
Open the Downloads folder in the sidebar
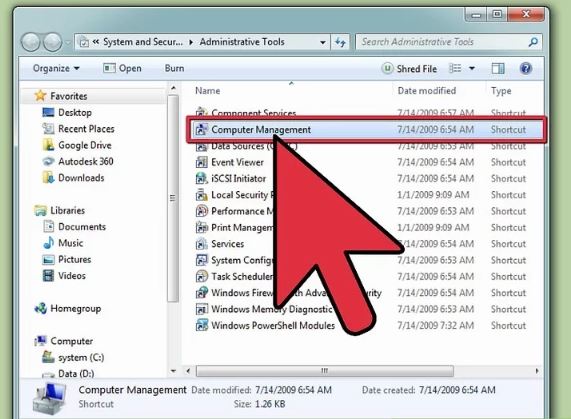[x=81, y=178]
